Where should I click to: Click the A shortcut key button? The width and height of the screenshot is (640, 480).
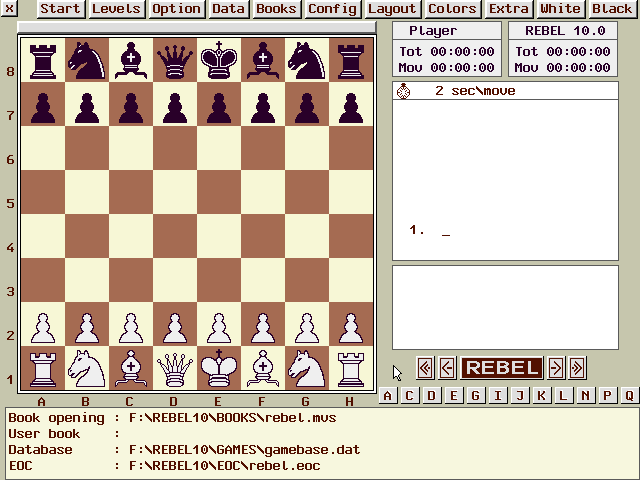coord(388,396)
